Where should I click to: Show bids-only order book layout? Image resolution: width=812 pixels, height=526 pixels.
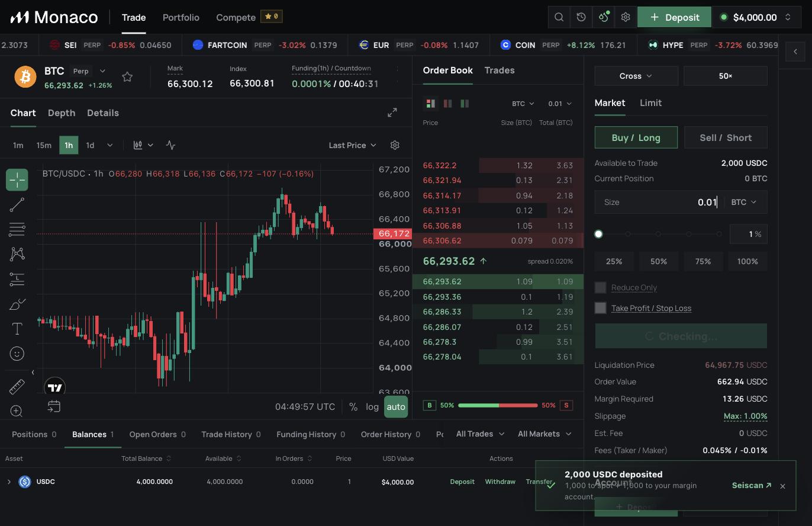click(x=465, y=104)
